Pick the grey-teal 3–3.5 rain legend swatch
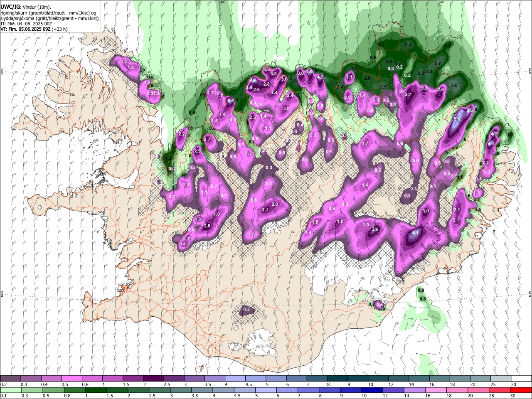 coord(181,390)
